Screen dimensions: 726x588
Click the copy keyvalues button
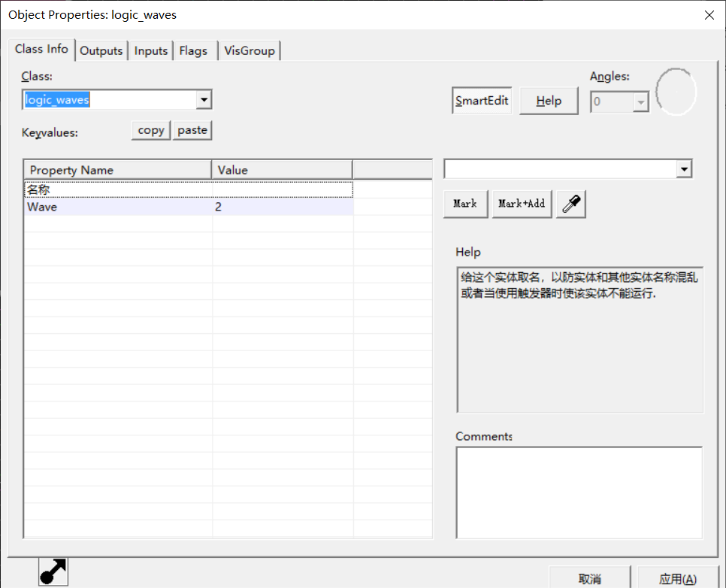(151, 130)
